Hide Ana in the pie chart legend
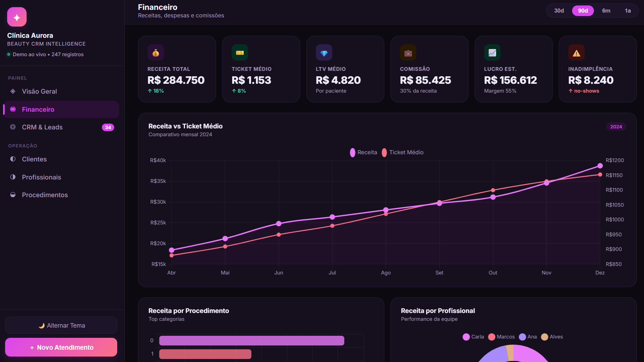 [528, 337]
